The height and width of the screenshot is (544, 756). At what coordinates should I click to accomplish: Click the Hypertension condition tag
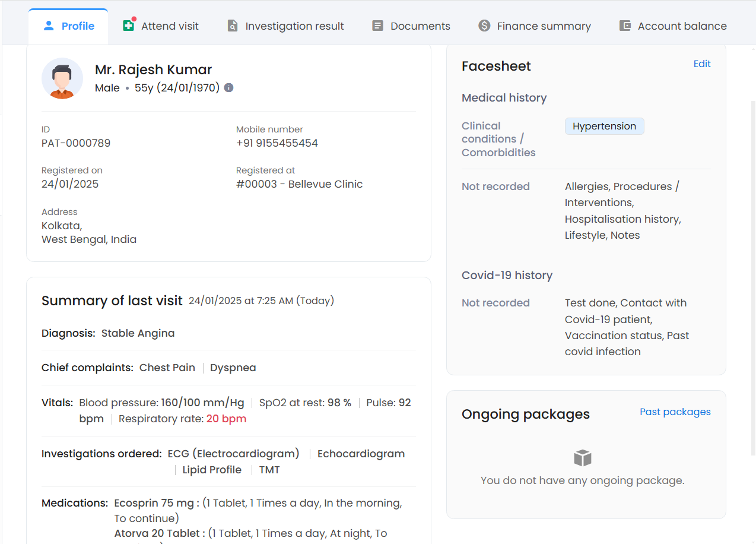(x=604, y=126)
